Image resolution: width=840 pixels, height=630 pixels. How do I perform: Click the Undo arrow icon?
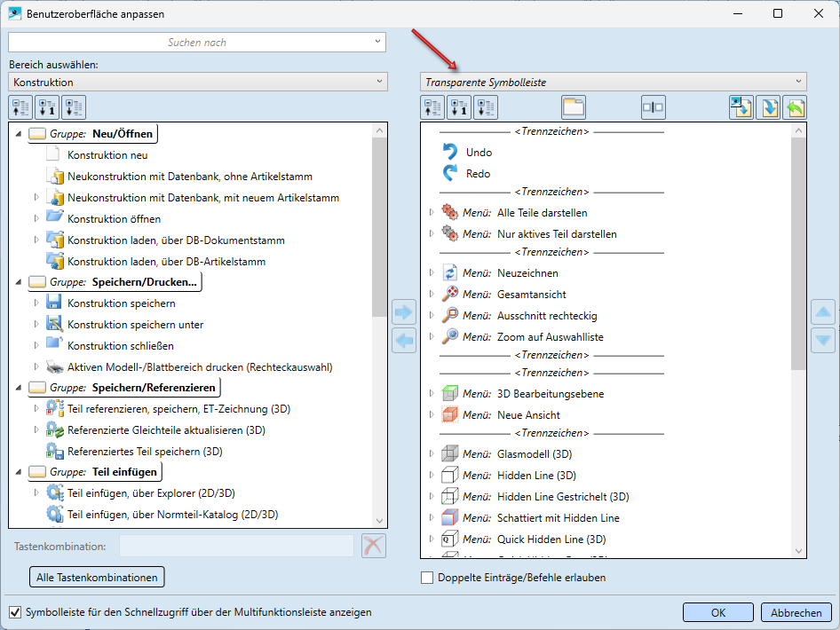450,152
